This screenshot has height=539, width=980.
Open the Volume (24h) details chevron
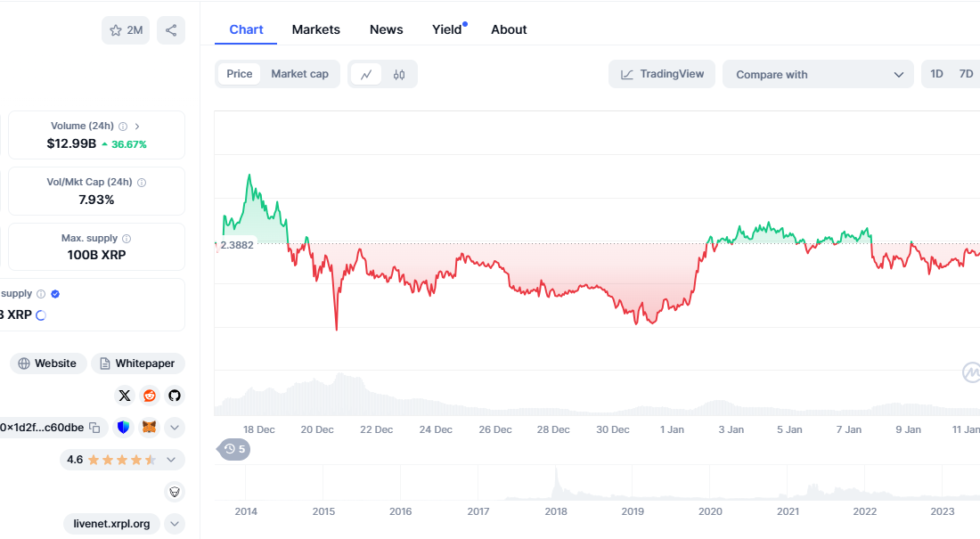pos(137,127)
